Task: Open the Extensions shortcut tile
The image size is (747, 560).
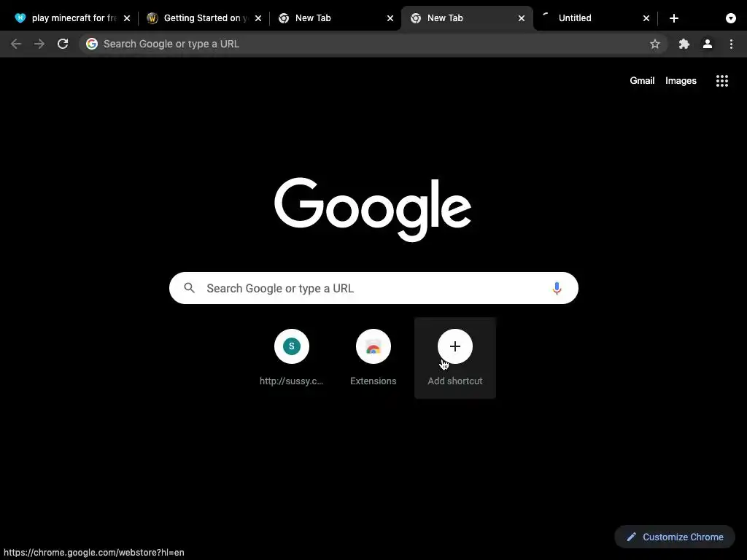Action: point(373,357)
